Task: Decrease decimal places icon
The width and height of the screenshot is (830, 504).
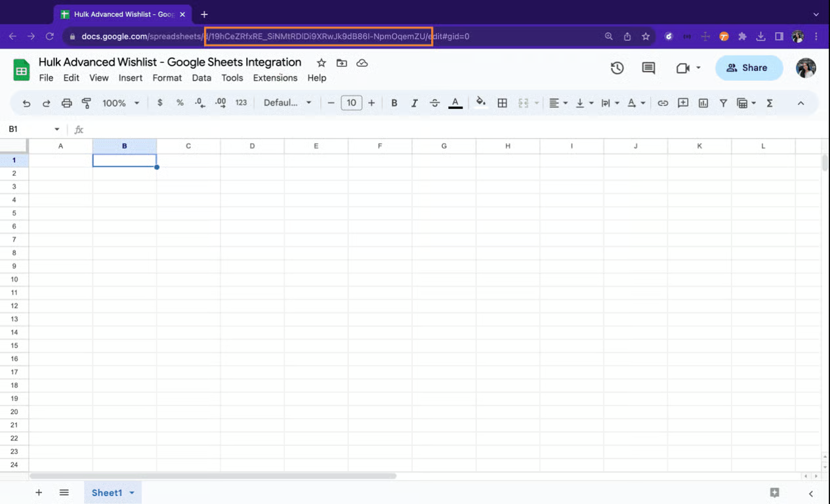Action: point(200,103)
